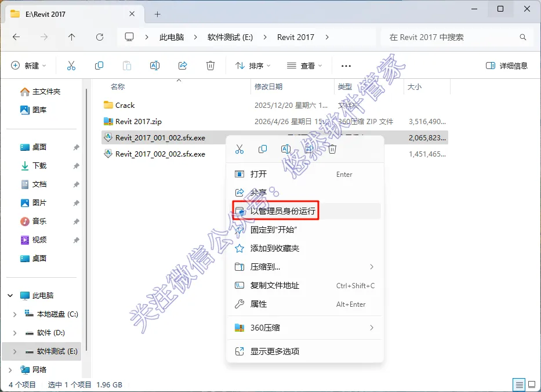Viewport: 541px width, 392px height.
Task: Close the E:\Revit 2017 tab
Action: (132, 14)
